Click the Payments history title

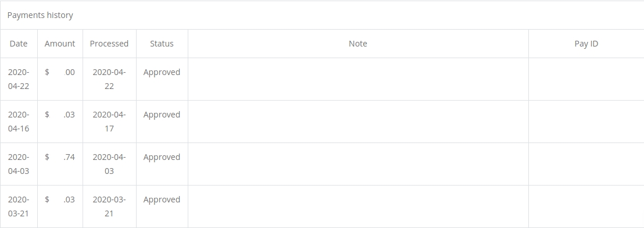pos(40,15)
